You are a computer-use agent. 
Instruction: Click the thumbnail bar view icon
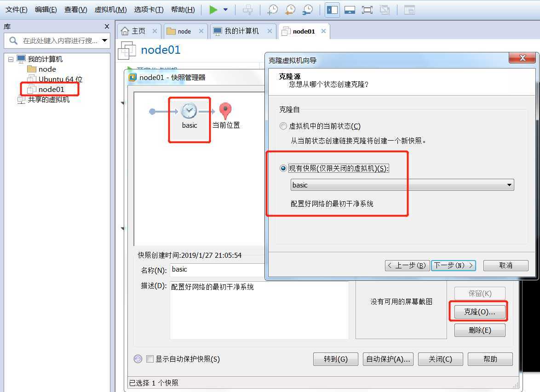tap(350, 10)
